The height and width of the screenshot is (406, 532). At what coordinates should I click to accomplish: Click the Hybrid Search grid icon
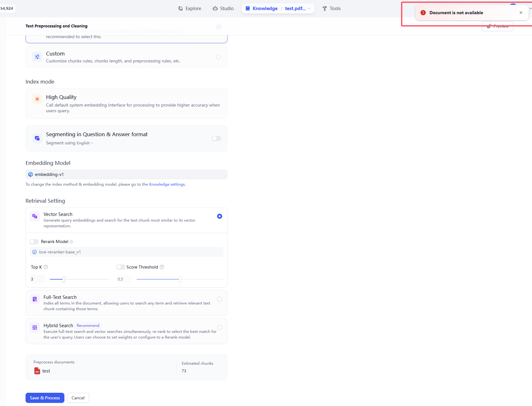click(x=35, y=328)
